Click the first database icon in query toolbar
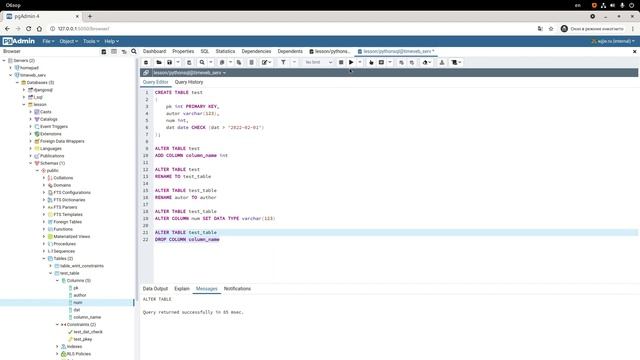Screen dimensions: 640x360 point(146,62)
